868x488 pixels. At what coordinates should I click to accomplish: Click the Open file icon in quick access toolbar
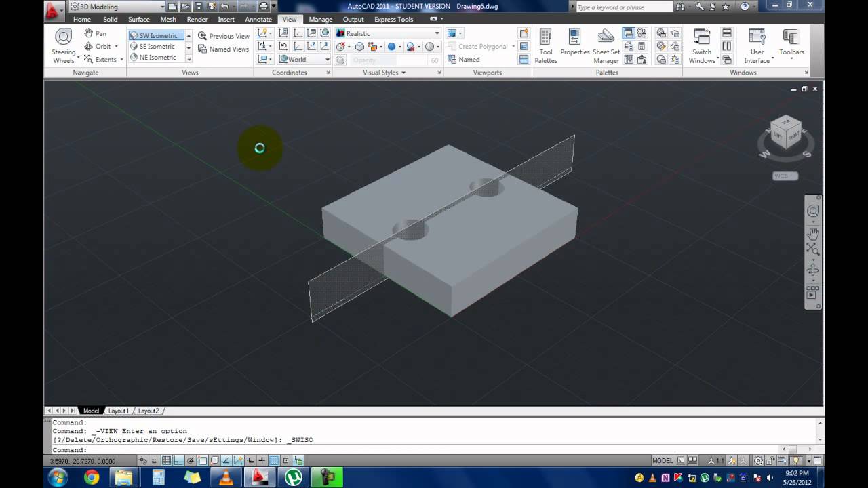[184, 7]
